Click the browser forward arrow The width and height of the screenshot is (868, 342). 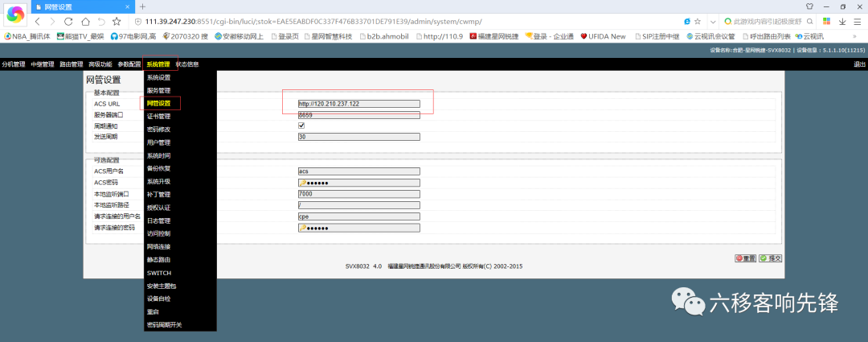point(52,22)
